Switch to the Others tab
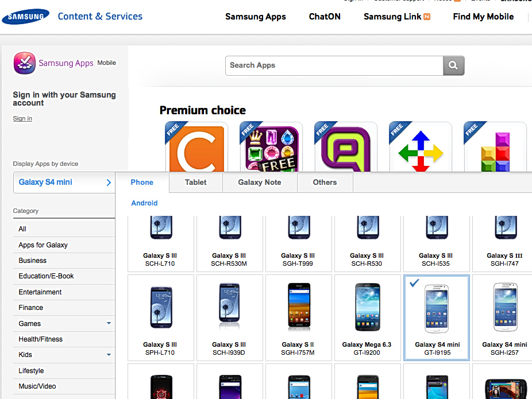The height and width of the screenshot is (399, 532). (325, 183)
